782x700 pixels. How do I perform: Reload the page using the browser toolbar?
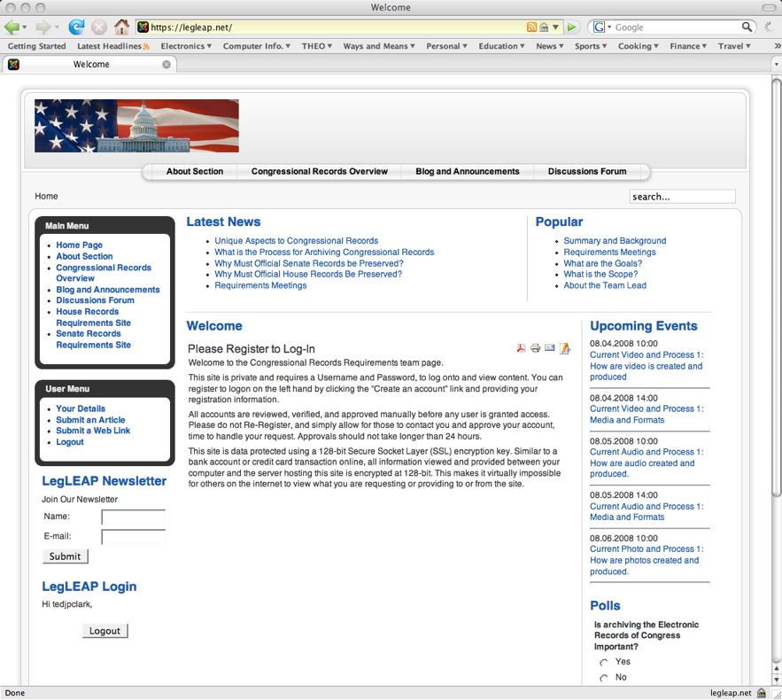tap(77, 27)
